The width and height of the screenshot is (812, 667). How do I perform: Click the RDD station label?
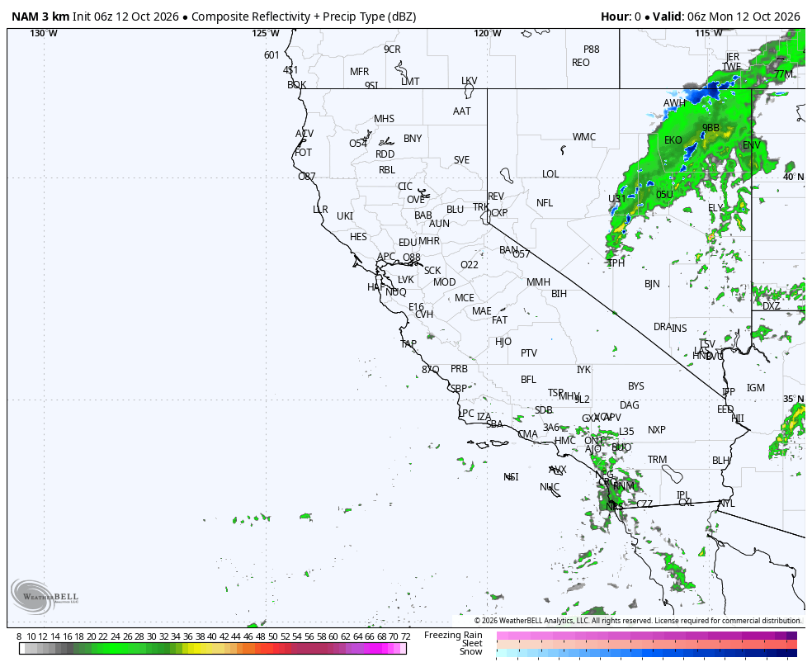pyautogui.click(x=385, y=154)
